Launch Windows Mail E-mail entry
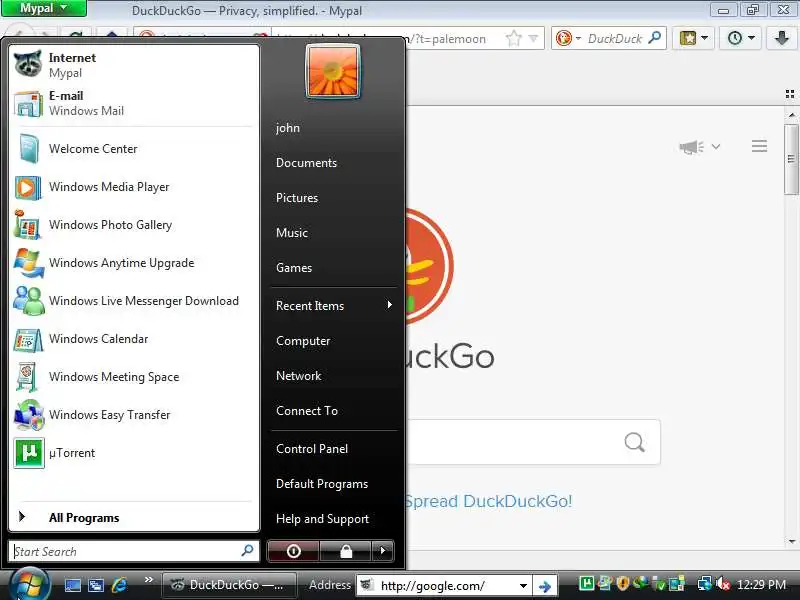 134,103
